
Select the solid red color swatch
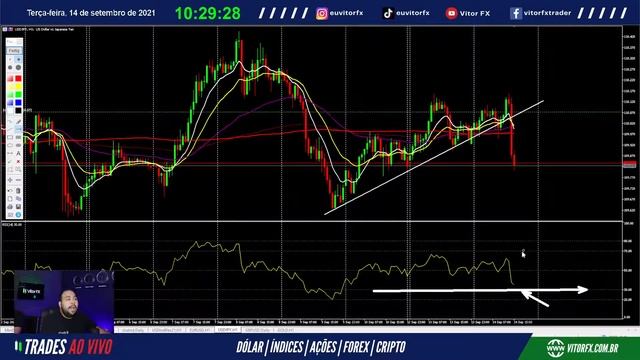coord(18,78)
